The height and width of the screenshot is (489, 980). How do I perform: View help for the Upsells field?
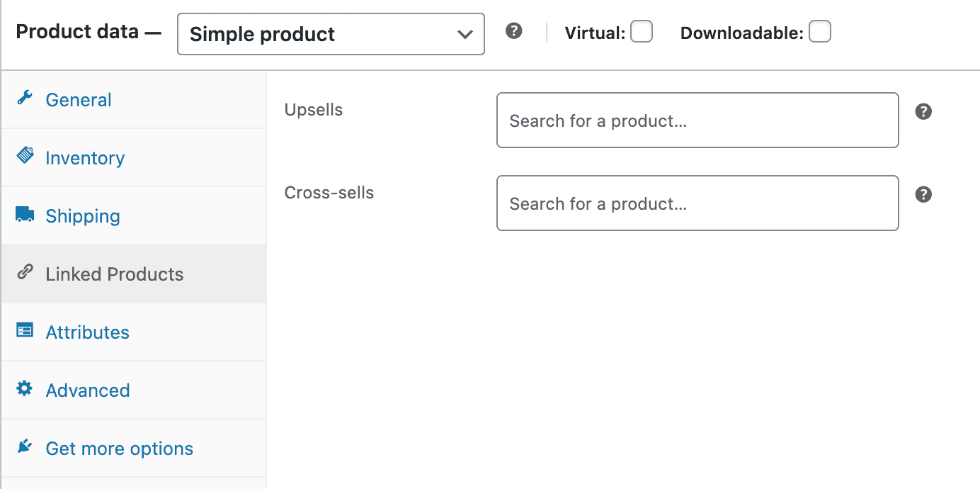tap(923, 111)
